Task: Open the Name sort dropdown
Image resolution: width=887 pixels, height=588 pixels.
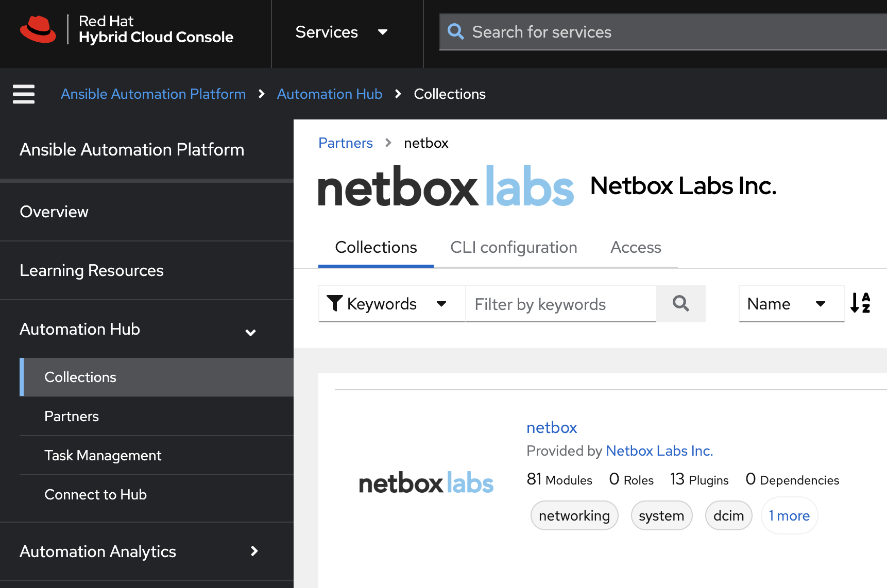Action: [x=792, y=304]
